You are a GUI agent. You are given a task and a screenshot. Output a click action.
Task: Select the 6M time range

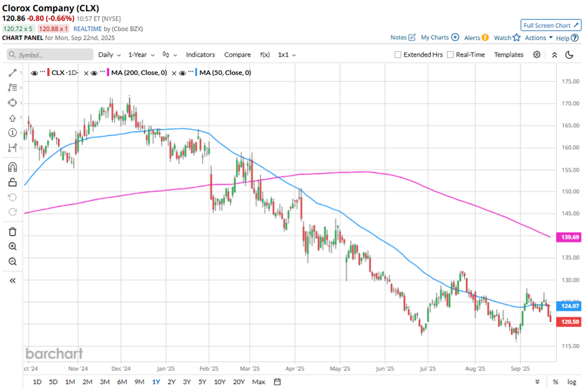click(122, 381)
